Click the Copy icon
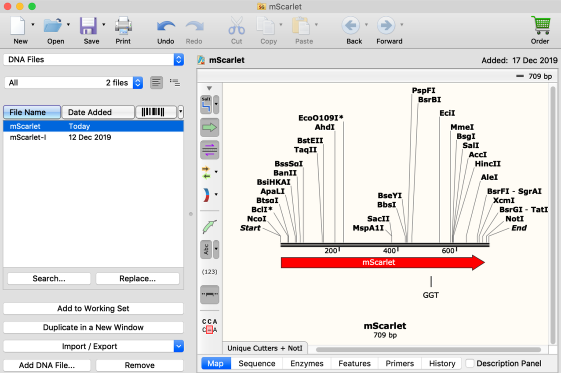The image size is (561, 375). pos(265,26)
